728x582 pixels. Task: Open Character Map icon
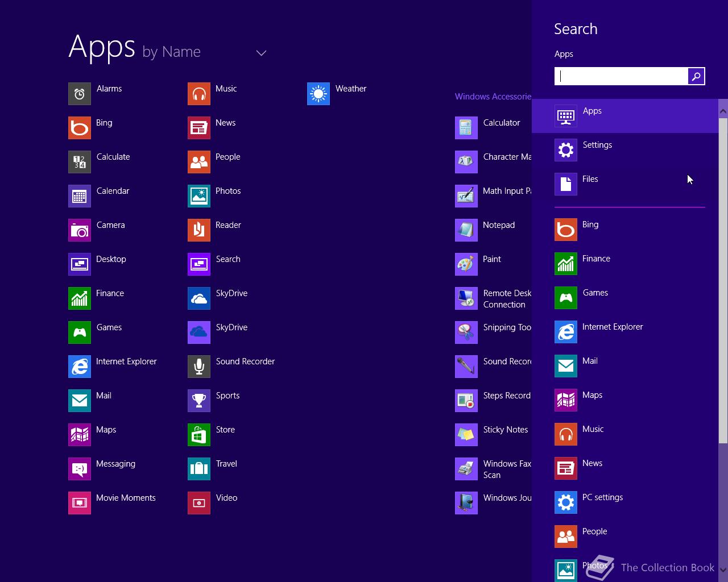click(466, 162)
